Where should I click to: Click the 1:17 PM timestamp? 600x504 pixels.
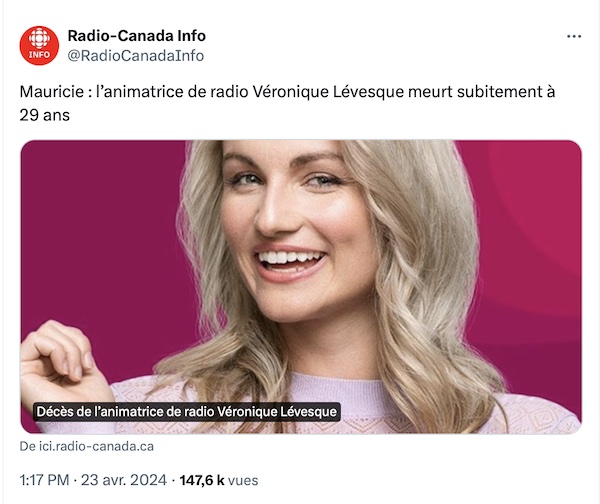click(44, 480)
